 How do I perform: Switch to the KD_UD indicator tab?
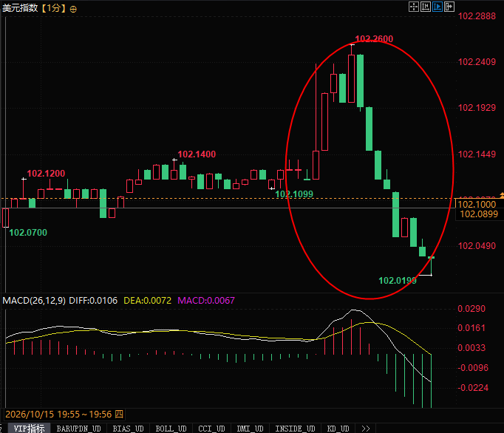(x=338, y=428)
